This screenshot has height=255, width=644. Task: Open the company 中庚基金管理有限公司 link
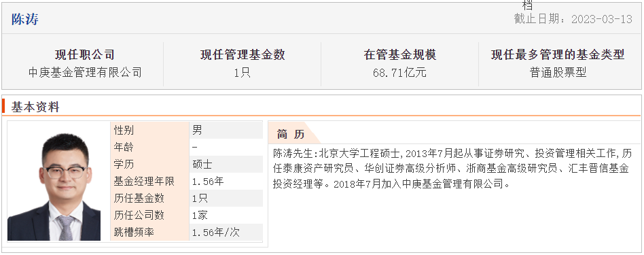click(x=85, y=73)
